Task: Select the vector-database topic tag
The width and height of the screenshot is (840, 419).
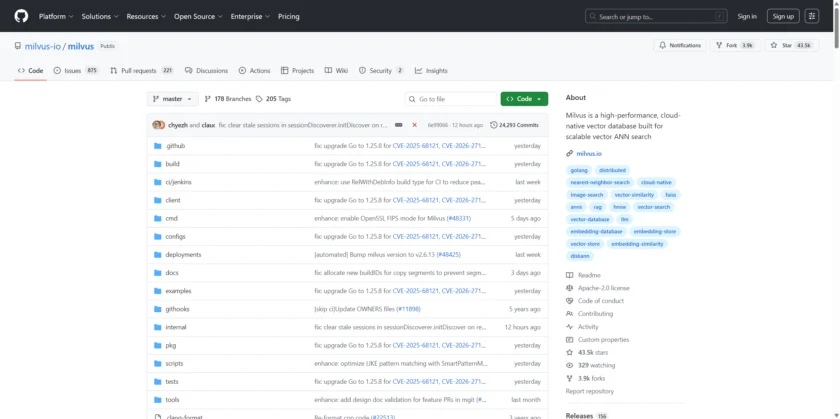Action: coord(590,220)
